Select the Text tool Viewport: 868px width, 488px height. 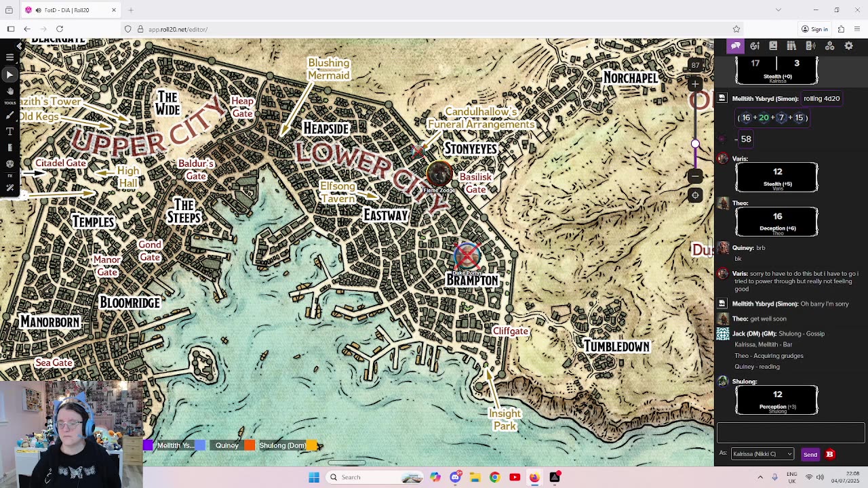[10, 131]
